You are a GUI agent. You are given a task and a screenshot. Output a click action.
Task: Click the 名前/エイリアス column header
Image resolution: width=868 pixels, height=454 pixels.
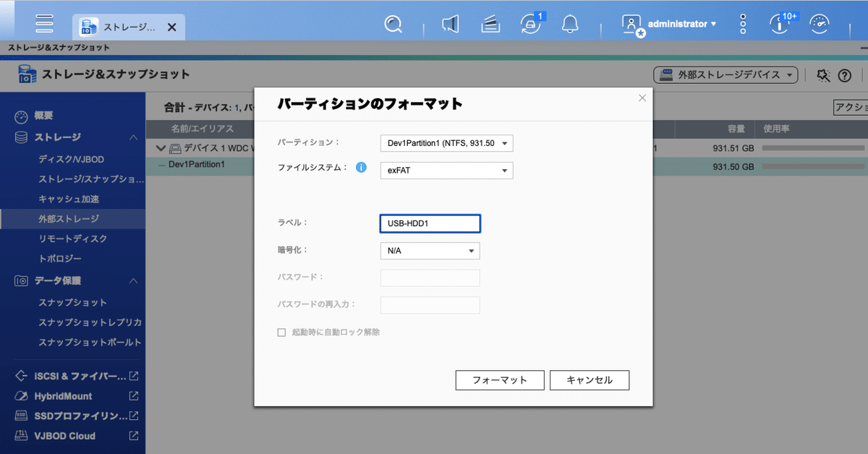pos(202,129)
